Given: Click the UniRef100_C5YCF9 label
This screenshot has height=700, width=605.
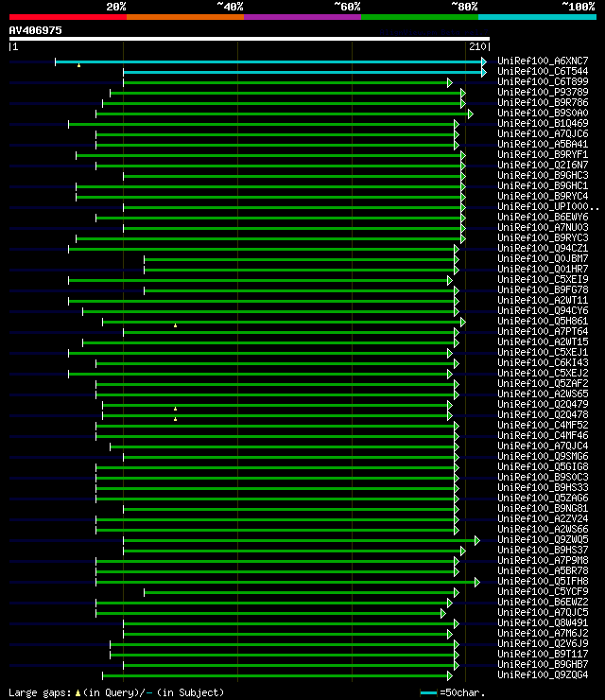Looking at the screenshot, I should [x=543, y=591].
